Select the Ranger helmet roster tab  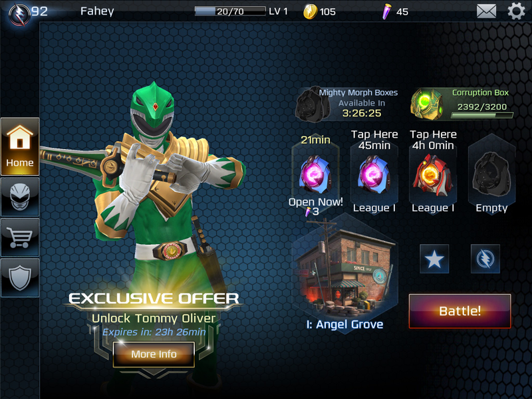pyautogui.click(x=20, y=197)
